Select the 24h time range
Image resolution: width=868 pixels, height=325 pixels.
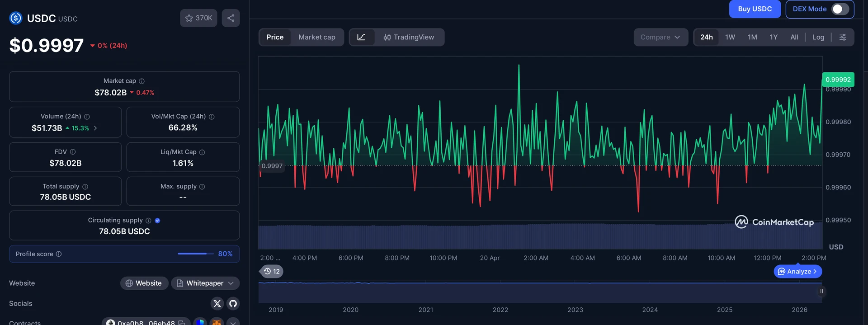click(x=707, y=37)
